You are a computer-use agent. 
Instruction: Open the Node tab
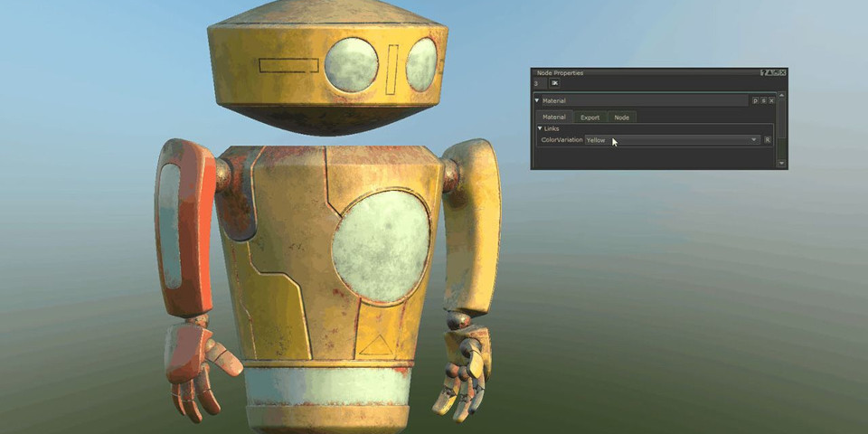622,118
